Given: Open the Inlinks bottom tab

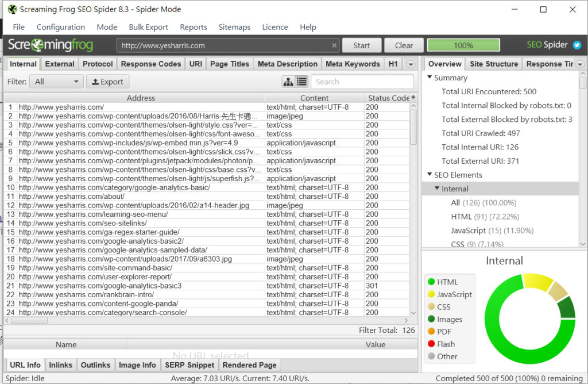Looking at the screenshot, I should tap(60, 365).
